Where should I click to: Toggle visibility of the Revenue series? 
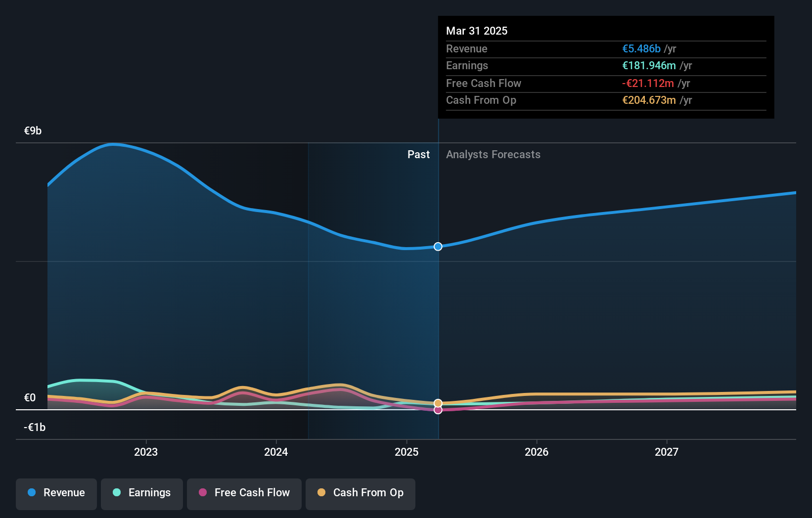[x=56, y=493]
